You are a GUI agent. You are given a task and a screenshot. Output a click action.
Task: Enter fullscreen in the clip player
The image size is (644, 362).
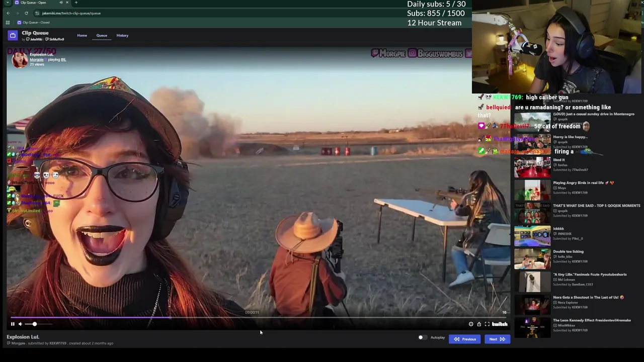[487, 324]
